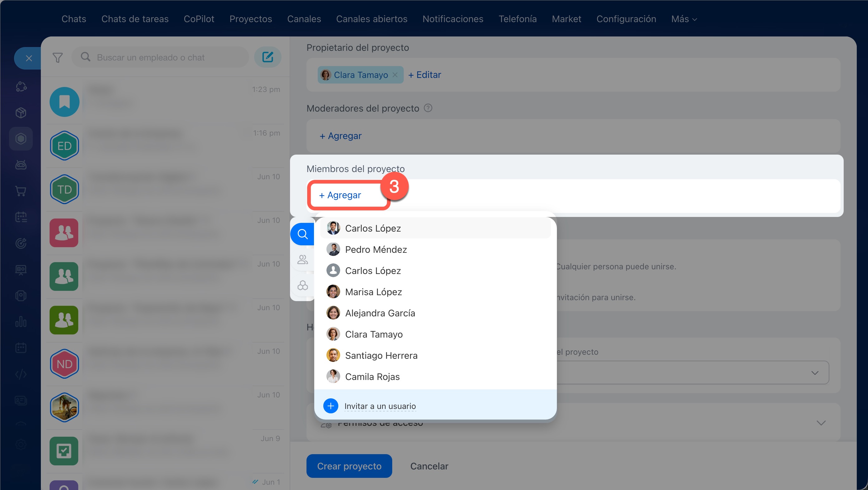868x490 pixels.
Task: Click the ID card icon in sidebar
Action: pyautogui.click(x=21, y=400)
